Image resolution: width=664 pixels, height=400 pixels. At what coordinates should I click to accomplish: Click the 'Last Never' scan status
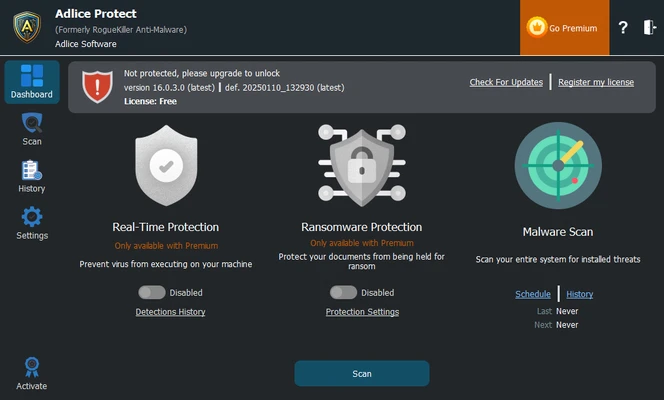click(557, 311)
